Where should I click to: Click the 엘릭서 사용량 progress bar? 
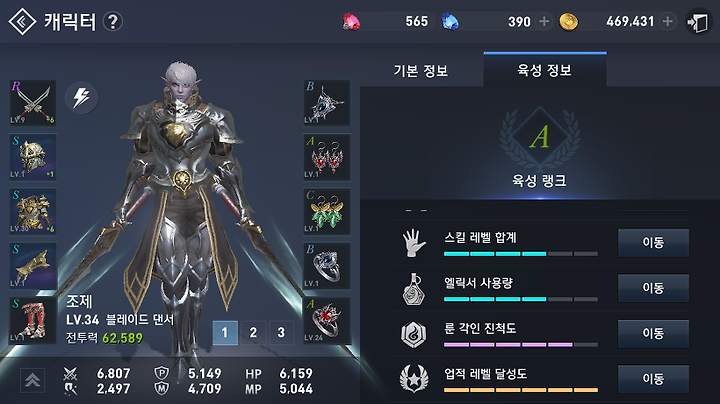(521, 299)
